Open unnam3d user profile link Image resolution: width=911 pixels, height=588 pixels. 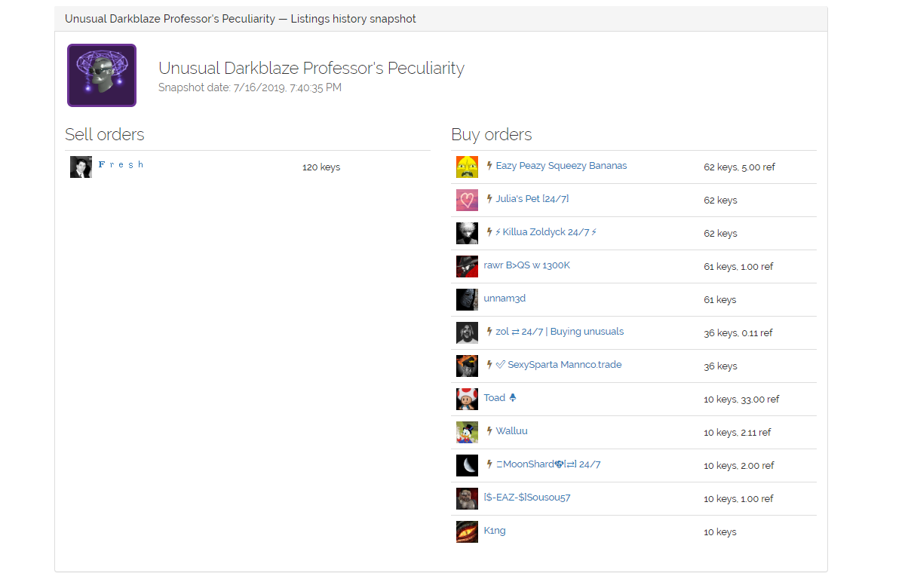click(505, 299)
